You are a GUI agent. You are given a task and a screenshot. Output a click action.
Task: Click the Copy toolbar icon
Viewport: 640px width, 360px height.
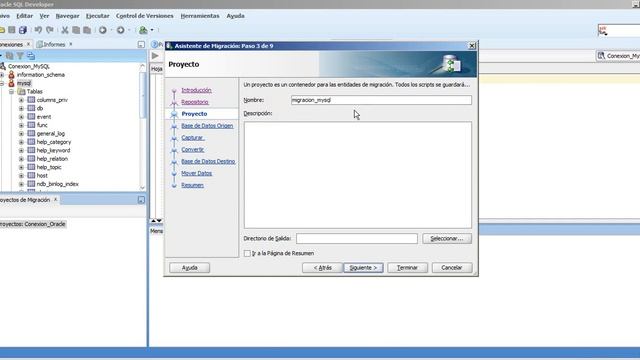[x=76, y=30]
